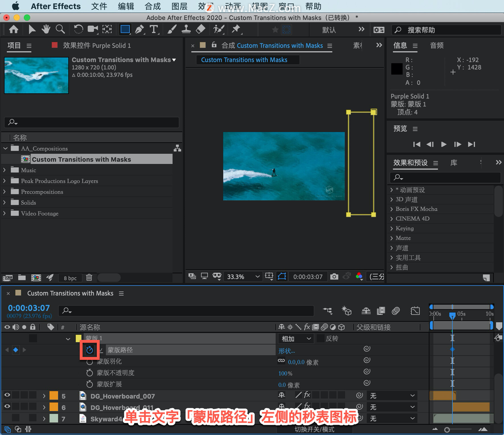Viewport: 504px width, 435px height.
Task: Select the Roto Brush tool
Action: [219, 29]
